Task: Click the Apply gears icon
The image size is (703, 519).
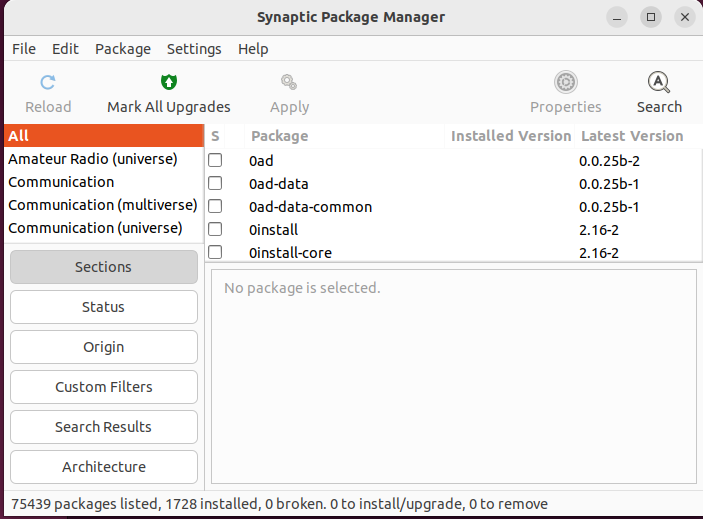Action: pyautogui.click(x=289, y=82)
